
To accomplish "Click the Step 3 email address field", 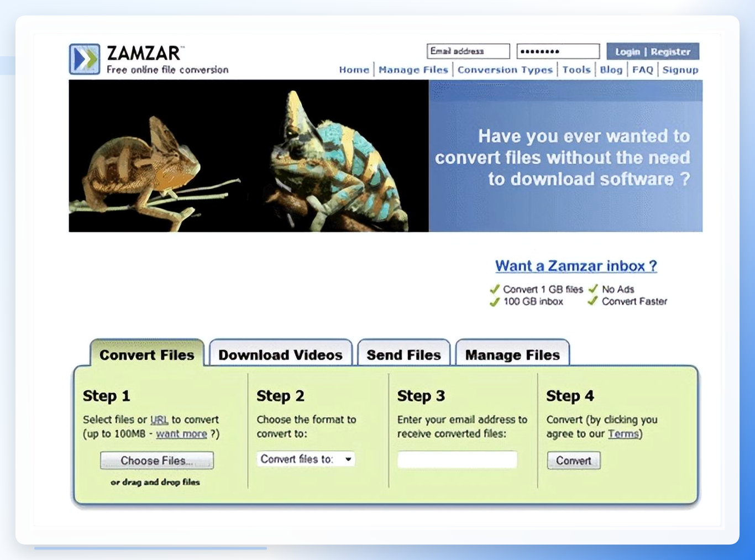I will click(x=457, y=459).
